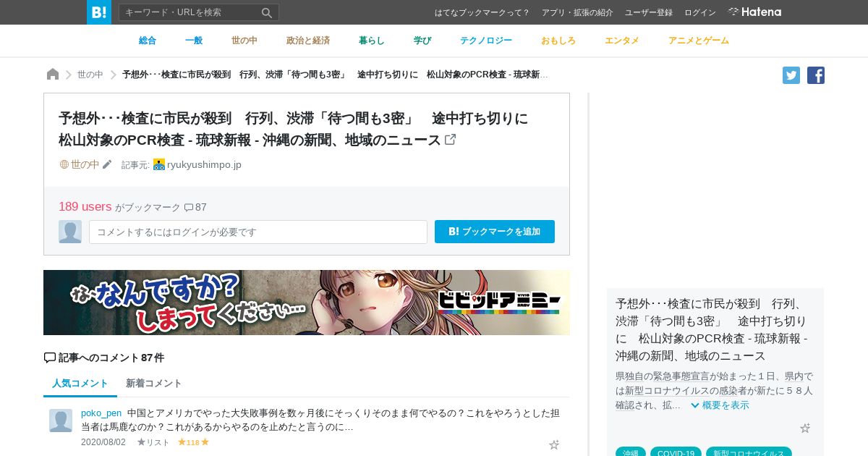Go to home via house icon

click(x=53, y=75)
